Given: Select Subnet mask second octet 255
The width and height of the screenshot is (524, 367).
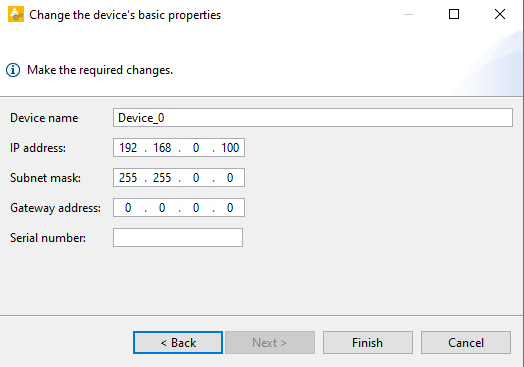Looking at the screenshot, I should (x=162, y=178).
